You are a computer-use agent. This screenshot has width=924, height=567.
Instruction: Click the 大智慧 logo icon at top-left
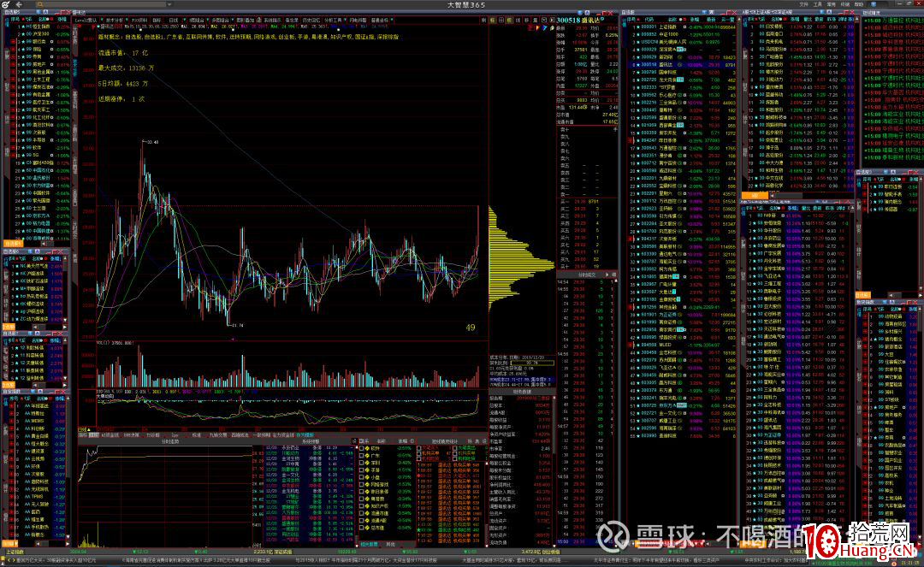coord(5,4)
